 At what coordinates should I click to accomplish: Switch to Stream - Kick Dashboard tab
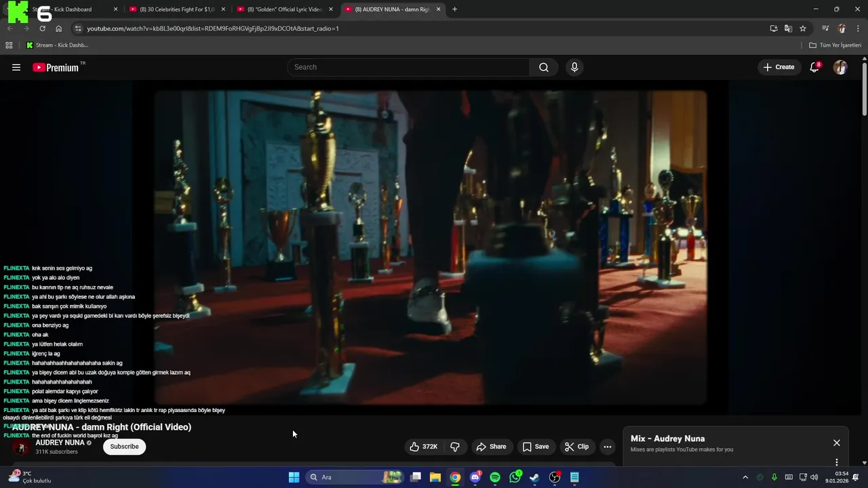69,9
